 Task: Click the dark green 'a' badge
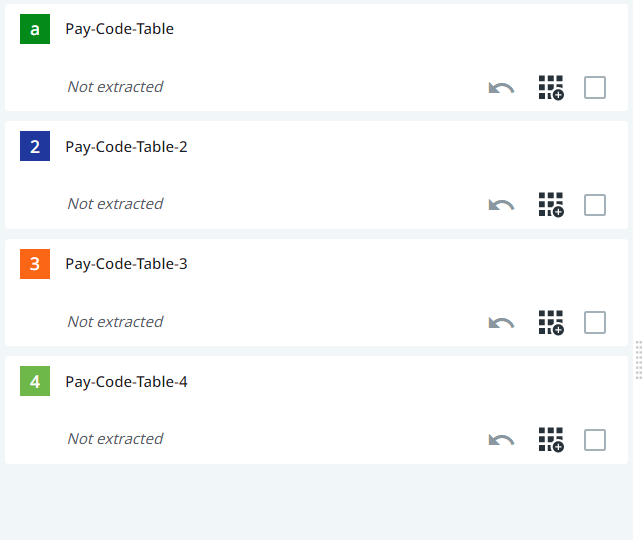pyautogui.click(x=35, y=29)
